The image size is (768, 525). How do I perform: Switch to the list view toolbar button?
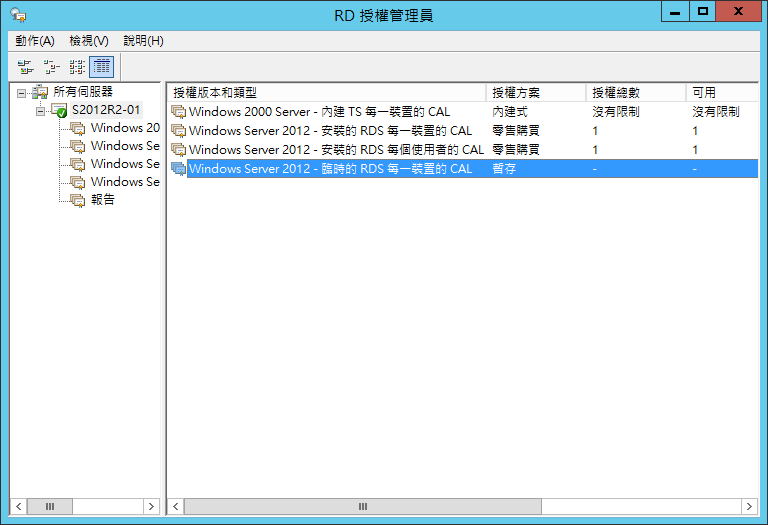tap(76, 67)
